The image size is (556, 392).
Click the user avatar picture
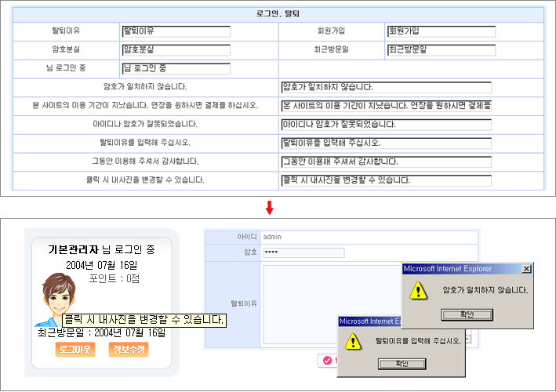point(54,299)
